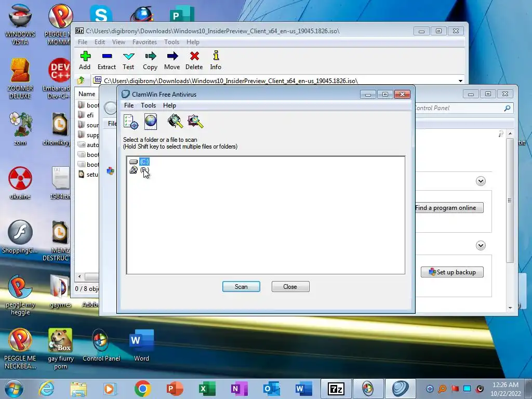Open ClamWin Help menu
The image size is (532, 399).
tap(169, 105)
